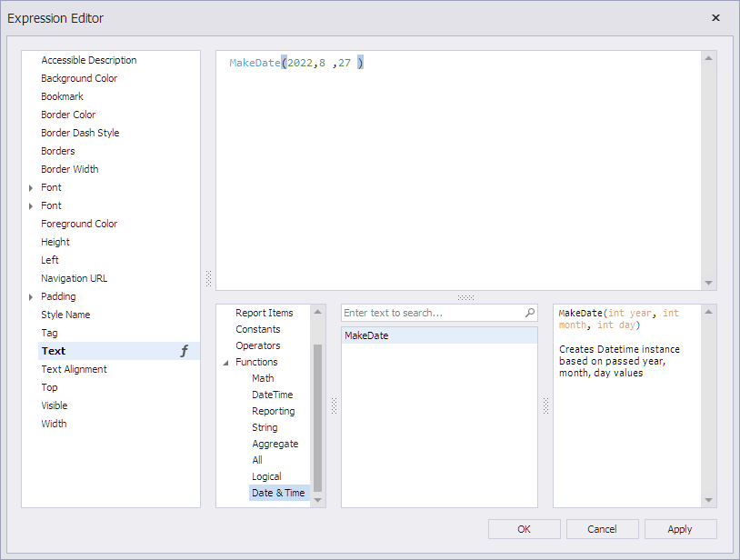Select the Background Color property
Image resolution: width=740 pixels, height=560 pixels.
(79, 78)
